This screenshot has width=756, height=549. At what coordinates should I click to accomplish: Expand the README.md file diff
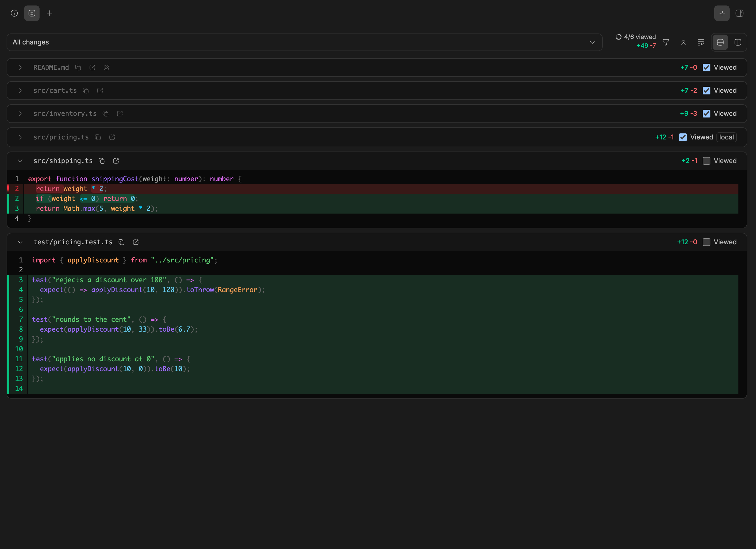click(x=20, y=68)
